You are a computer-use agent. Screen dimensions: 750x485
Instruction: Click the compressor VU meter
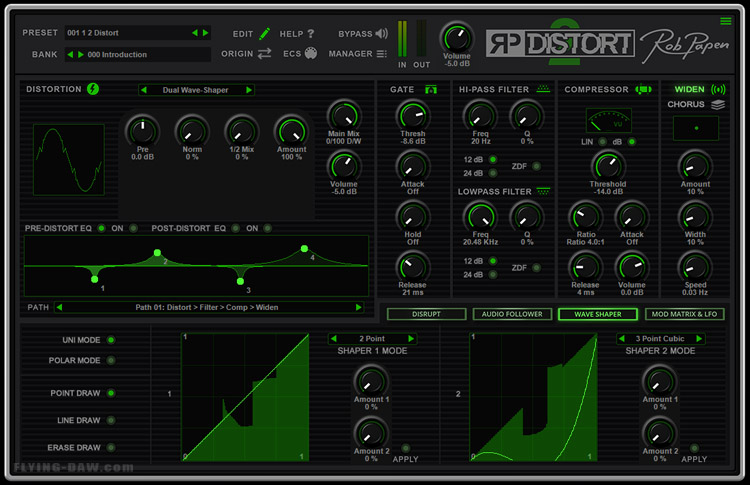[608, 120]
